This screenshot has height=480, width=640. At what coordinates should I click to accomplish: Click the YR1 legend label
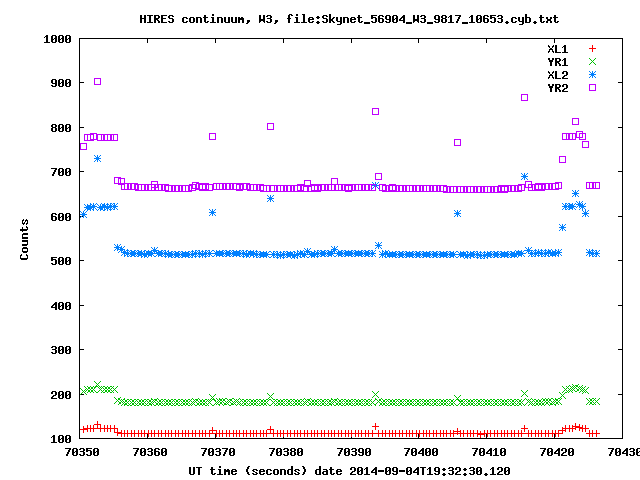(x=558, y=62)
